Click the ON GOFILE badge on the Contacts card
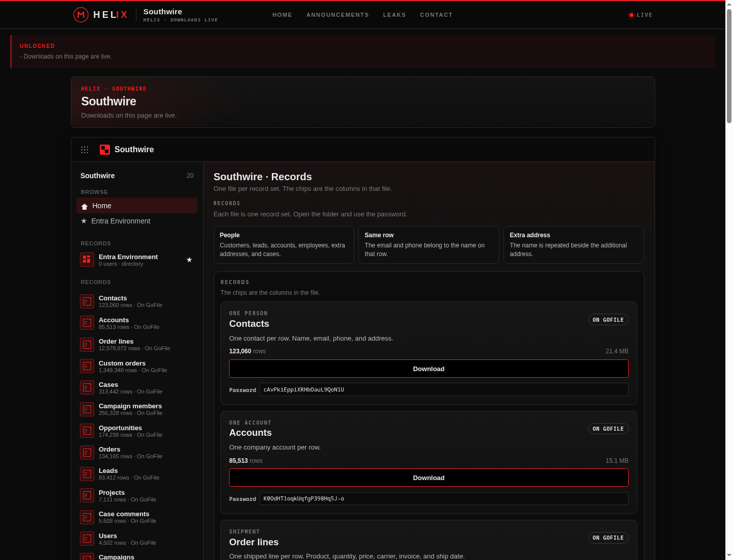 608,320
